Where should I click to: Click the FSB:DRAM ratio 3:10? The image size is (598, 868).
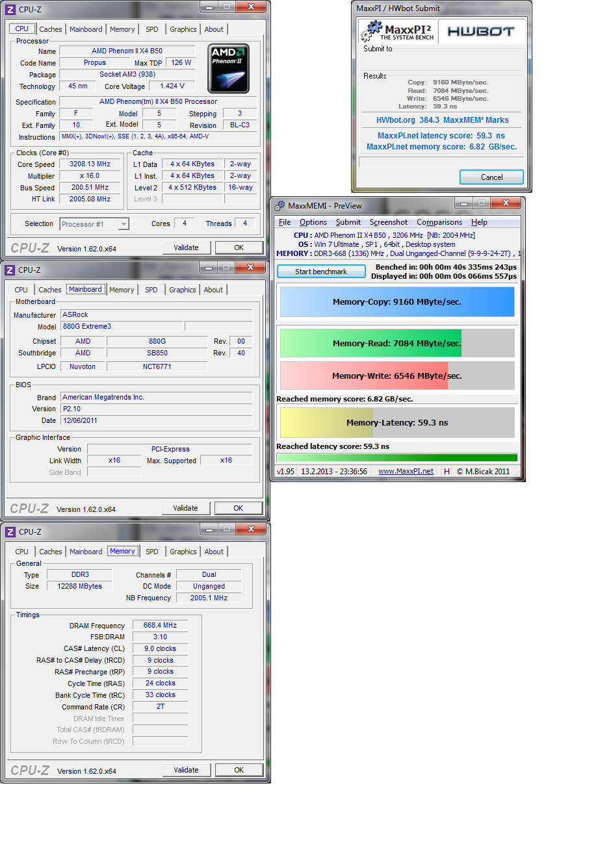click(x=160, y=637)
